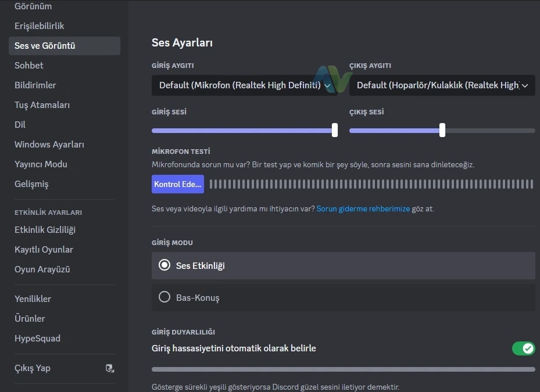The image size is (540, 392).
Task: Open Windows Ayarları page
Action: point(49,145)
